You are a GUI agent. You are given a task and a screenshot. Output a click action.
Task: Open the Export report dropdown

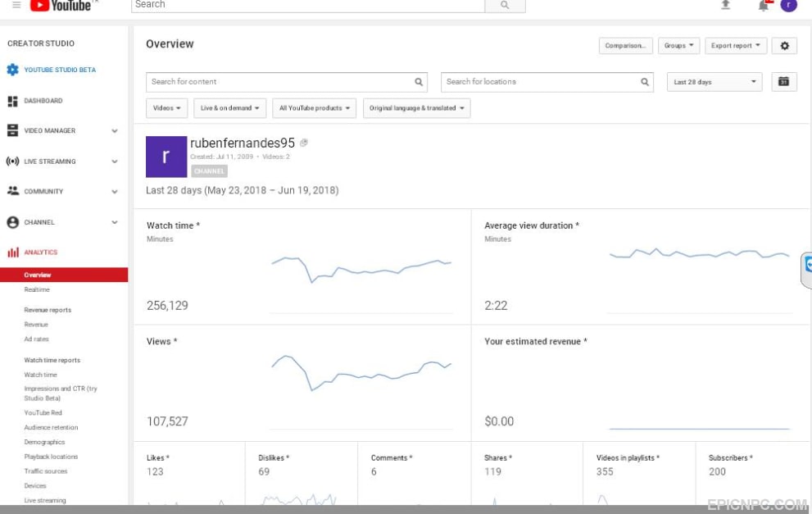click(x=735, y=46)
